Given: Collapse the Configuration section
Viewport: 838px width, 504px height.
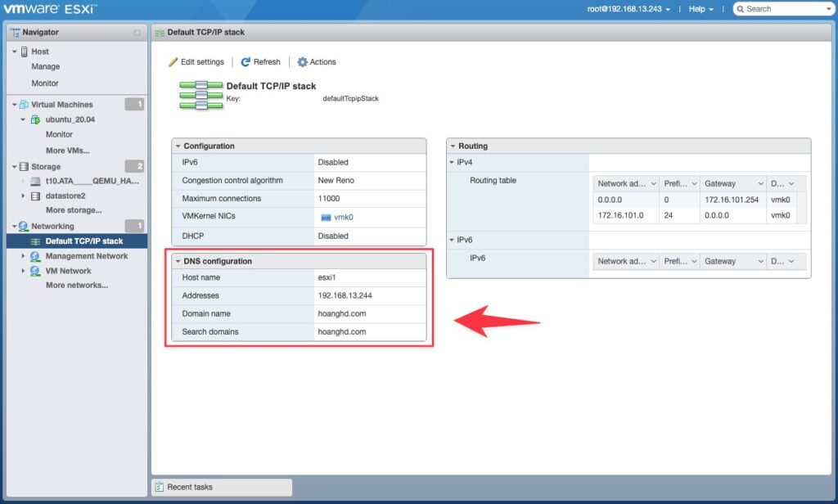Looking at the screenshot, I should (178, 146).
